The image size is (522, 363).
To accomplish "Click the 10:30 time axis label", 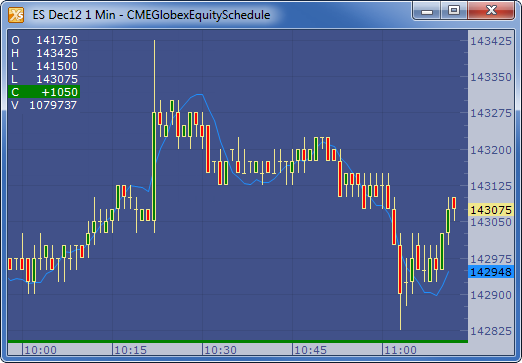I will click(220, 350).
